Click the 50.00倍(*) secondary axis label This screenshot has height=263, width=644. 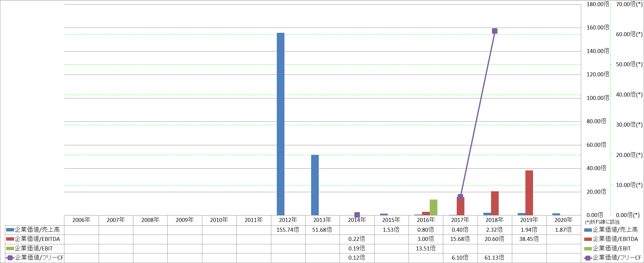tap(629, 64)
